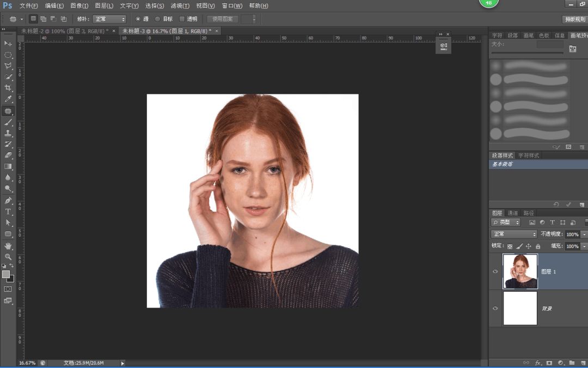Viewport: 588px width, 368px height.
Task: Add layer style via fx icon
Action: [538, 363]
